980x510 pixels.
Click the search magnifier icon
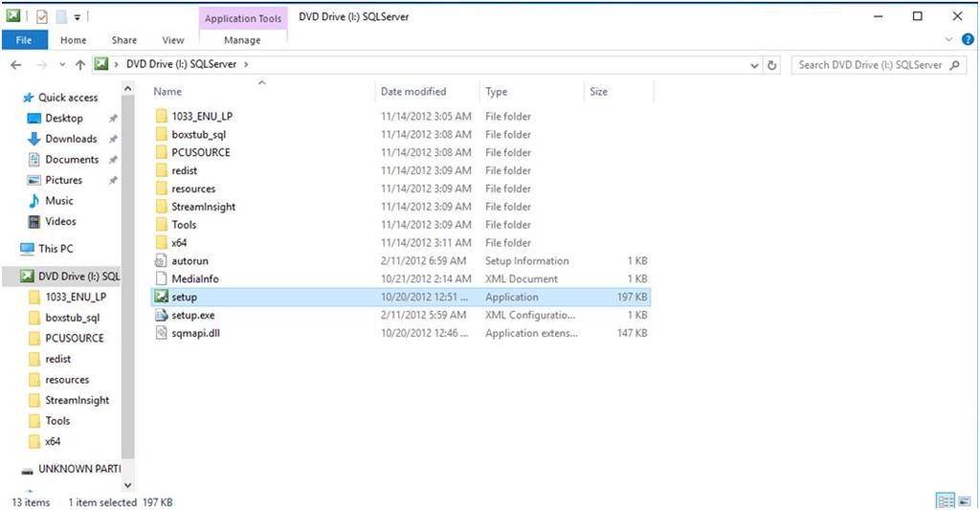point(954,65)
